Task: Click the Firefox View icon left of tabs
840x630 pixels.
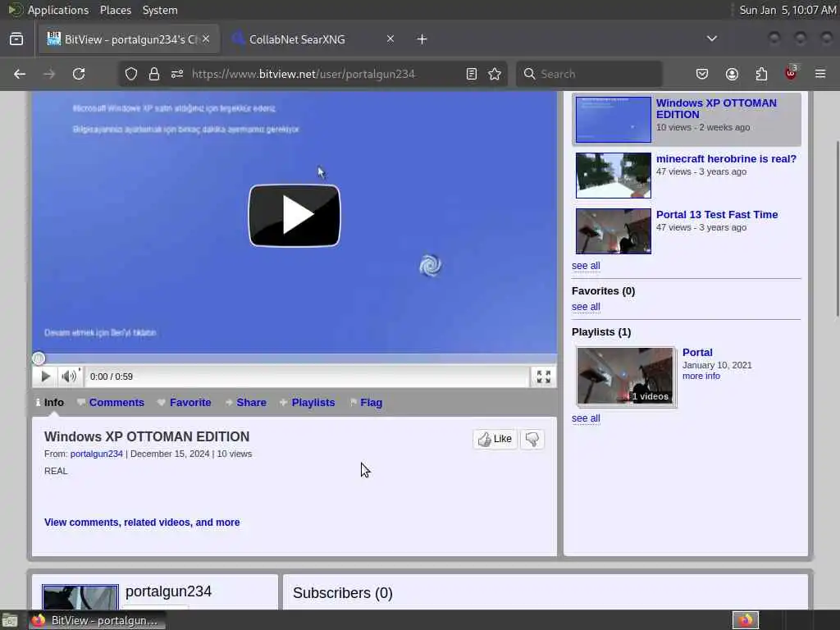Action: (x=16, y=39)
